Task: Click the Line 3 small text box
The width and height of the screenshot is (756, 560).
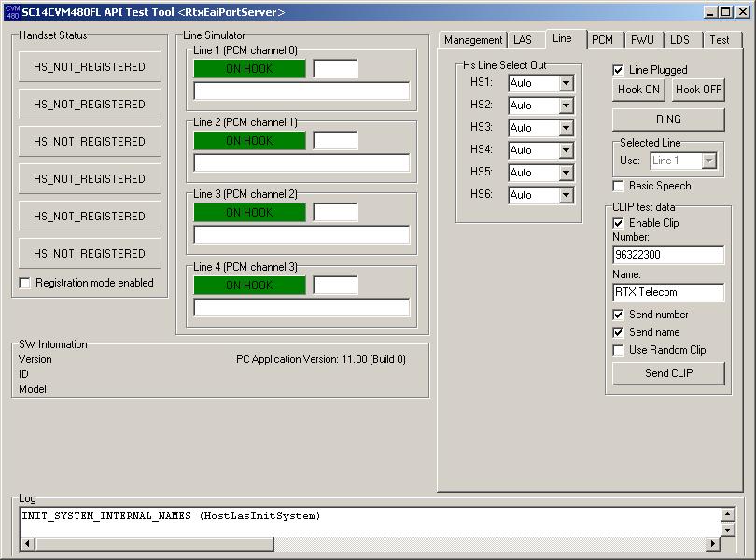Action: click(335, 213)
